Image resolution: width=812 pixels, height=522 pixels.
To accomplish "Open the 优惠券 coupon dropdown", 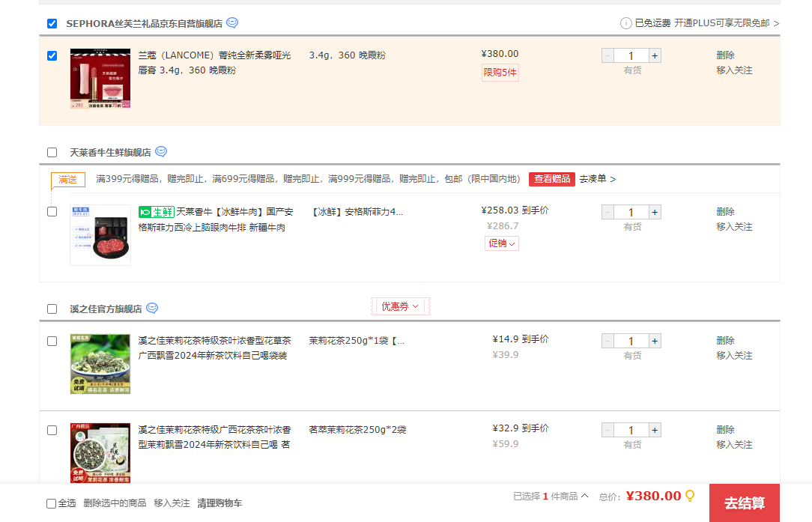I will coord(400,306).
